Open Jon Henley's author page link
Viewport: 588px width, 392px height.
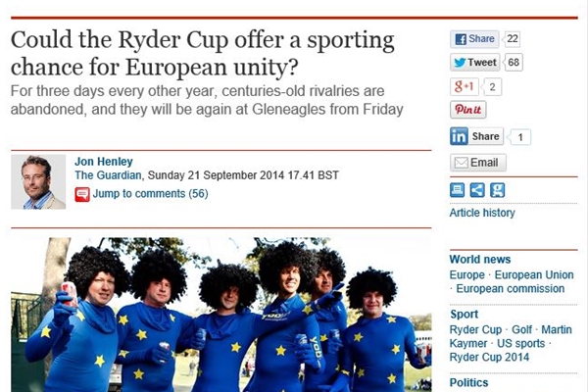pyautogui.click(x=104, y=162)
